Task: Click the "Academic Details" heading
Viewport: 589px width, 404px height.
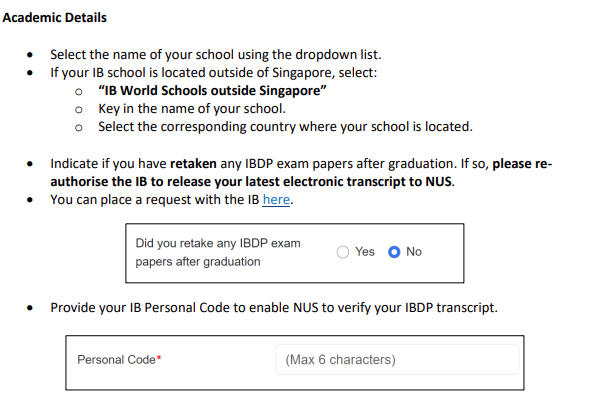Action: pos(55,18)
